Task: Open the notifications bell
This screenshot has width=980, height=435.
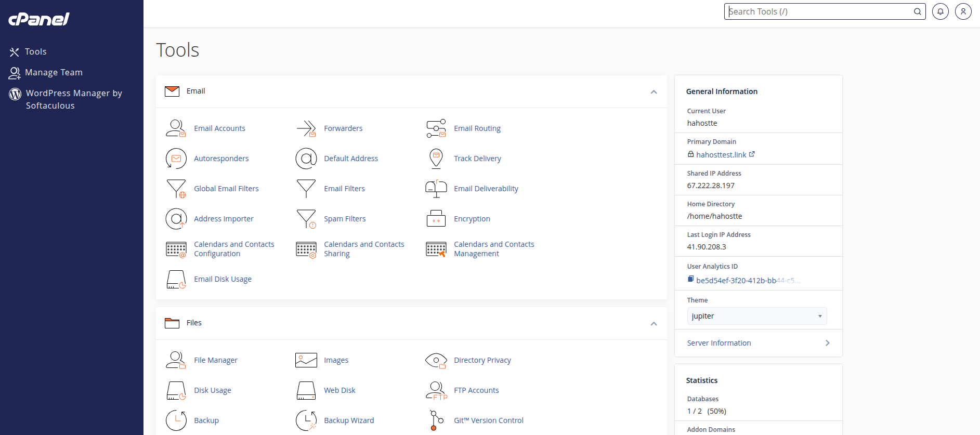Action: point(940,11)
